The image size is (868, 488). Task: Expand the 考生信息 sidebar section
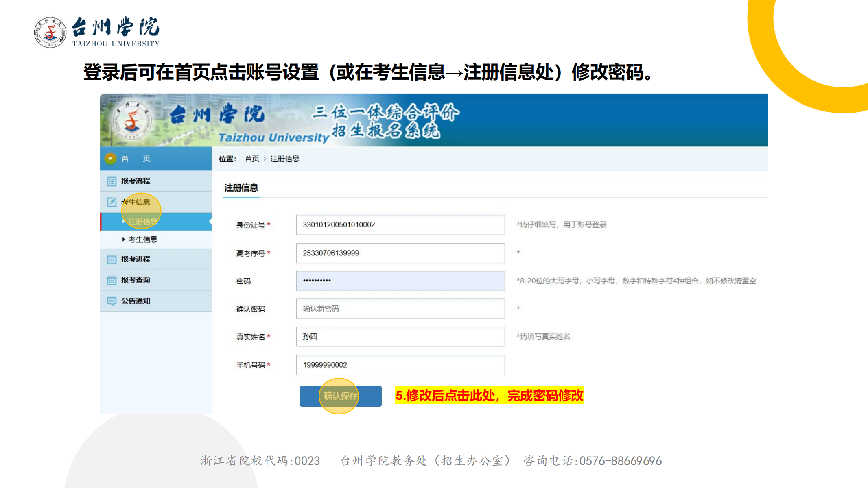point(156,202)
